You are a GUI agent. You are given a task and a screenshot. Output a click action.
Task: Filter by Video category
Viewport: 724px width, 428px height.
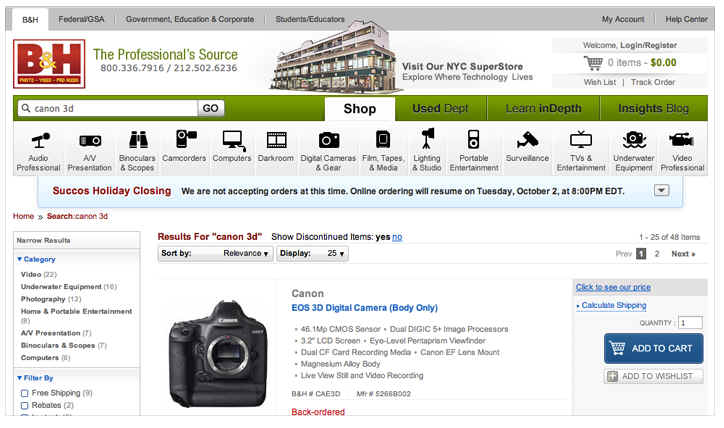(39, 274)
